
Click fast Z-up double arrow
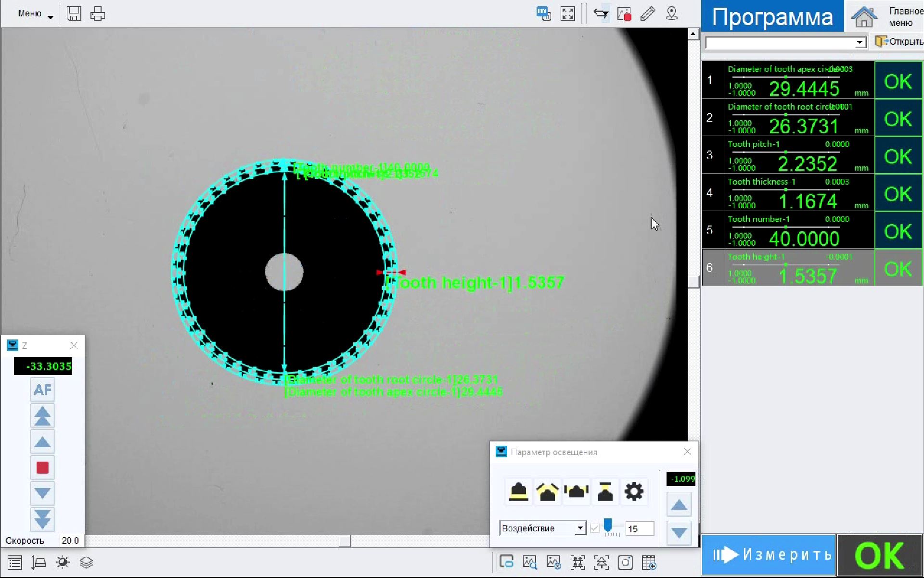coord(42,416)
